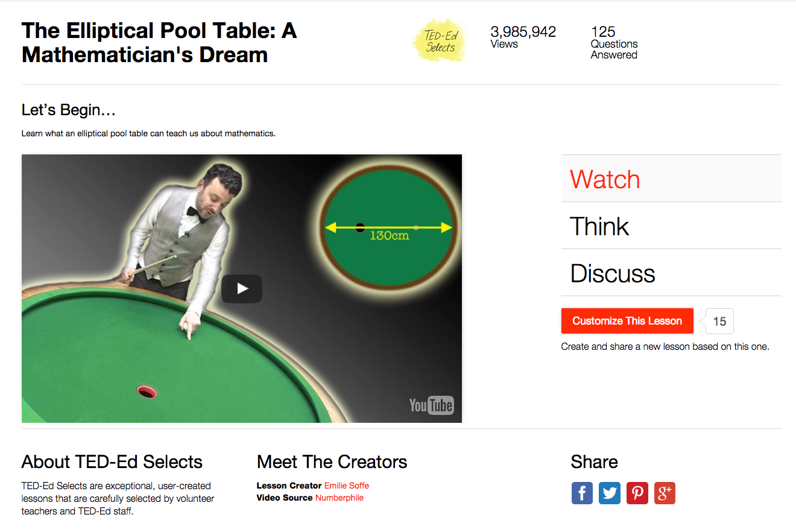Click the About TED-Ed Selects heading
Image resolution: width=796 pixels, height=532 pixels.
pyautogui.click(x=112, y=462)
